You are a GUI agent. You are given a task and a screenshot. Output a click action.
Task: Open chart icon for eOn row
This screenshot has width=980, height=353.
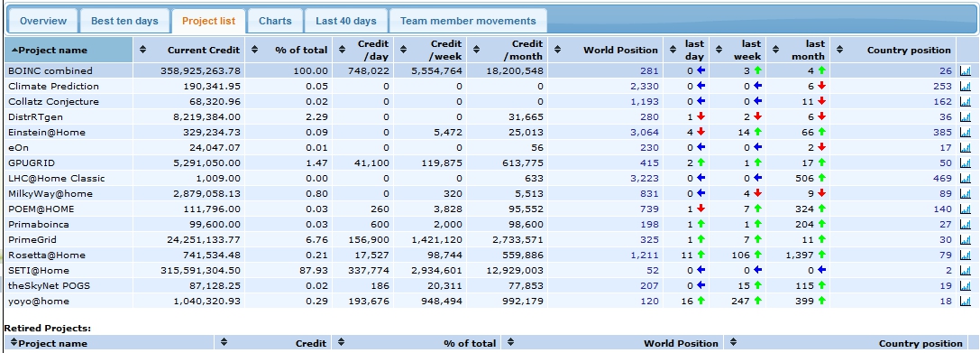[965, 148]
